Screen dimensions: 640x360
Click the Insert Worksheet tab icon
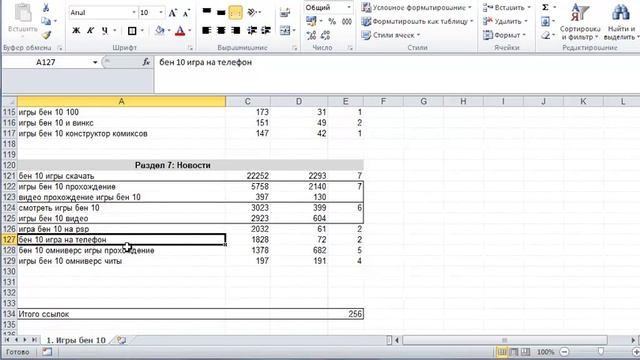click(x=121, y=340)
